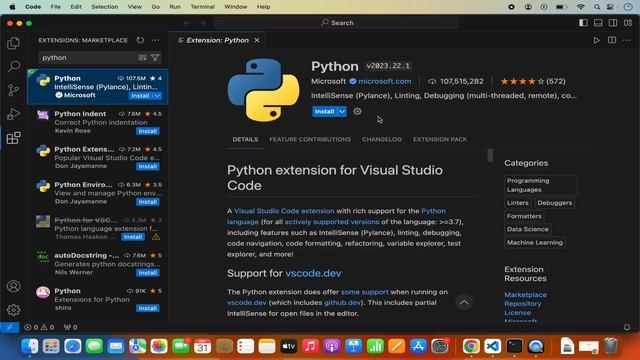The image size is (640, 360).
Task: Click the details page scrollbar thumb
Action: click(490, 155)
